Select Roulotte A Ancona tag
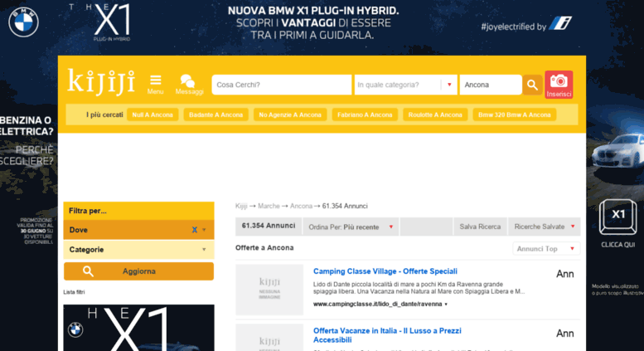The width and height of the screenshot is (644, 351). pos(435,115)
